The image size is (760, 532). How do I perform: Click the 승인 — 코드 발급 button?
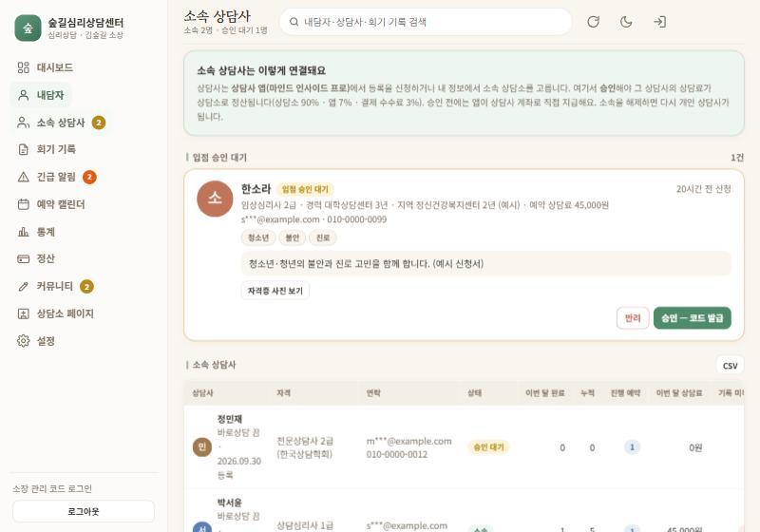click(693, 318)
